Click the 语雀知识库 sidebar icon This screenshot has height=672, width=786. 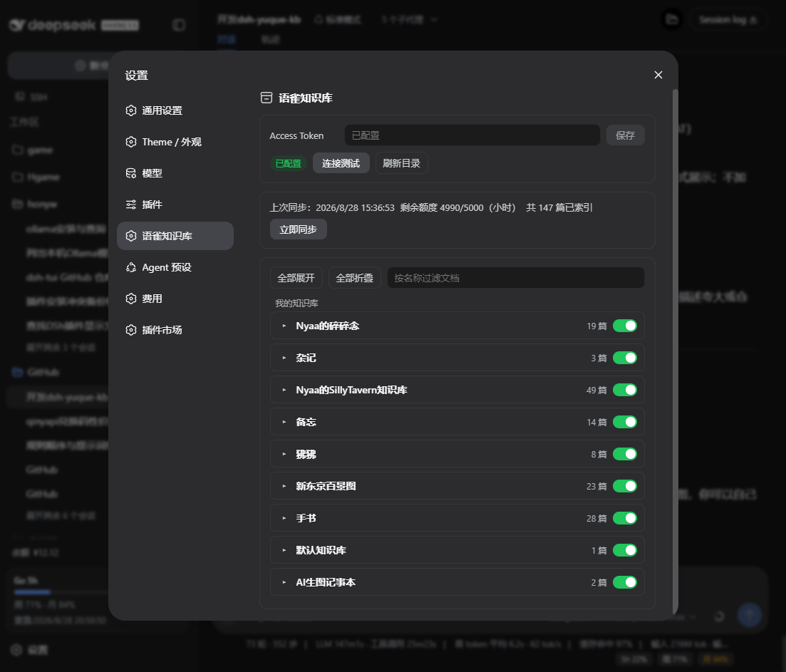pyautogui.click(x=131, y=236)
